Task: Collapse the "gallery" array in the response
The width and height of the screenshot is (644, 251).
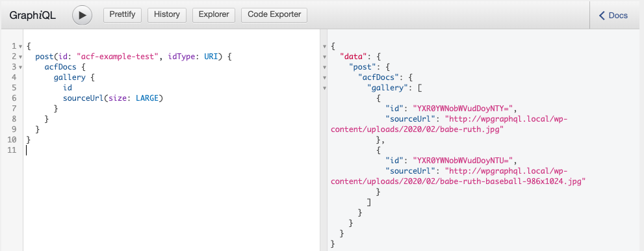Action: click(325, 88)
